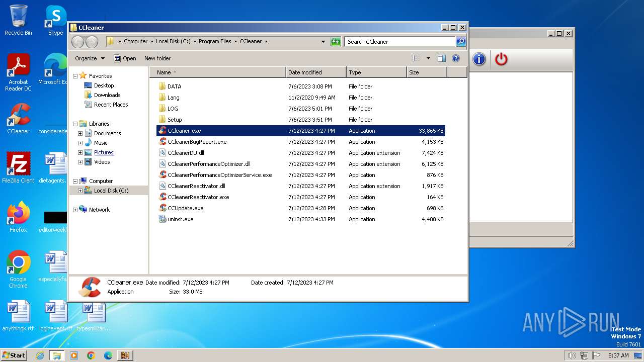Click the Search CCleaner input field
Viewport: 644px width, 362px height.
[x=400, y=42]
